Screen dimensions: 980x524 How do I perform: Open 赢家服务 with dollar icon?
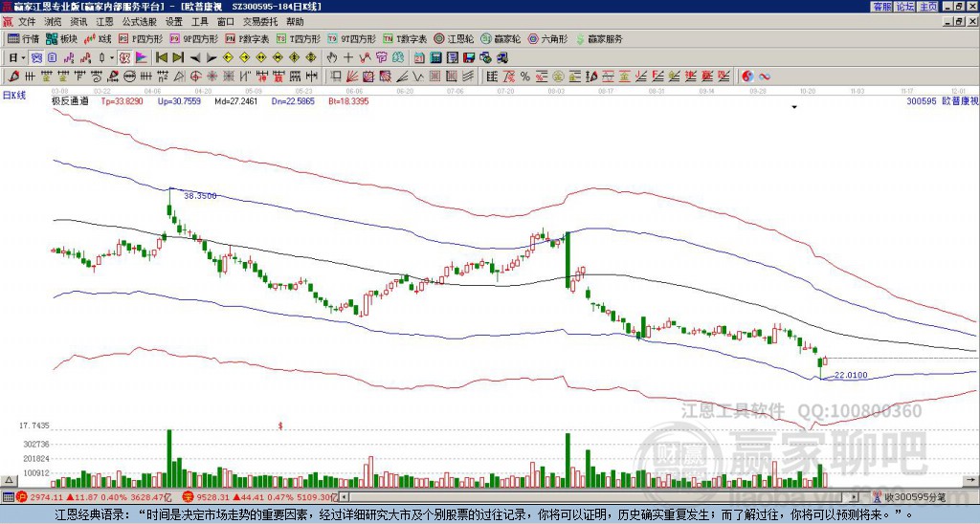(599, 38)
